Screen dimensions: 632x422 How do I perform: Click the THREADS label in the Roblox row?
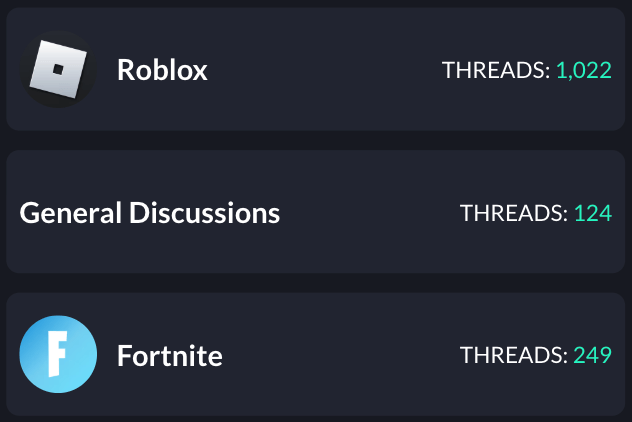(495, 70)
